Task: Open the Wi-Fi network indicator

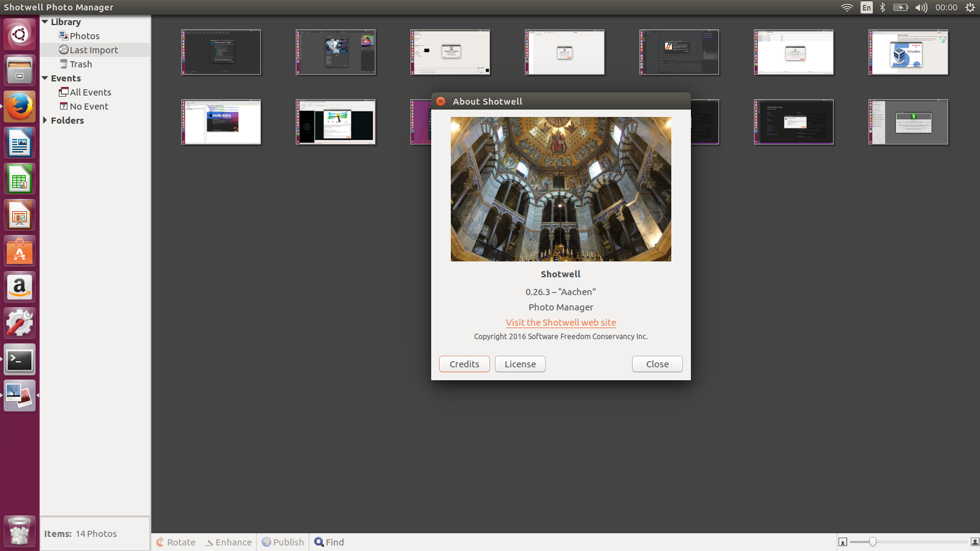Action: [x=846, y=7]
